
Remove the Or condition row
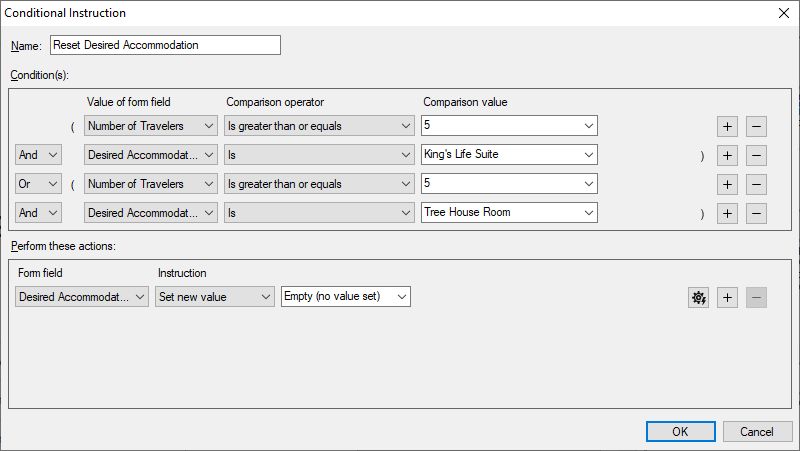click(756, 184)
